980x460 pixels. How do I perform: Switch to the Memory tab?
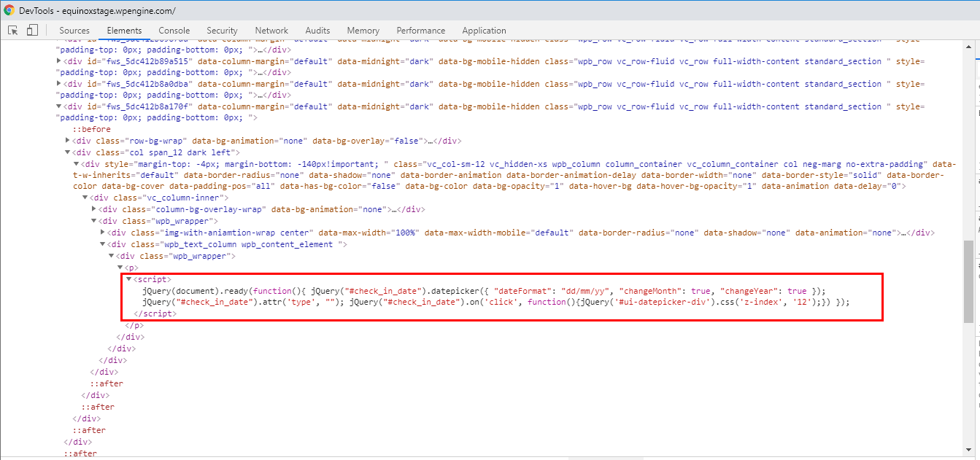pos(363,31)
